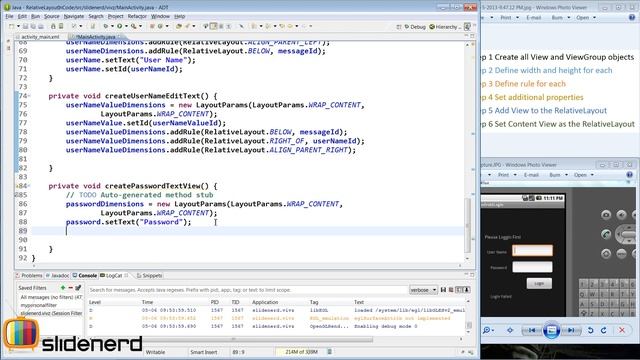Screen dimensions: 640x360
Task: Click Actual Size icon in Photo Viewer
Action: 510,330
